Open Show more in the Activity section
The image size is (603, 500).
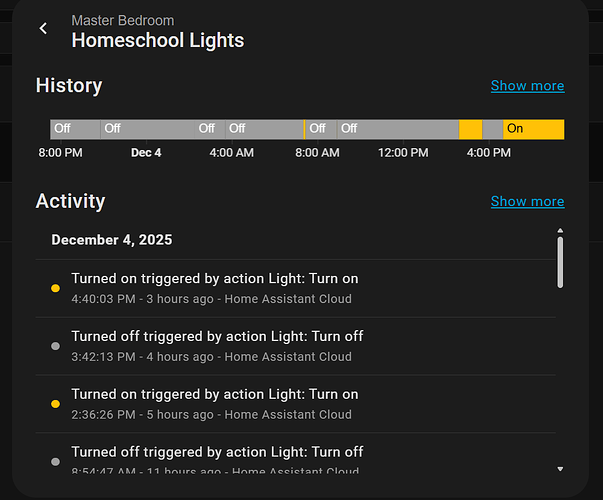point(527,202)
